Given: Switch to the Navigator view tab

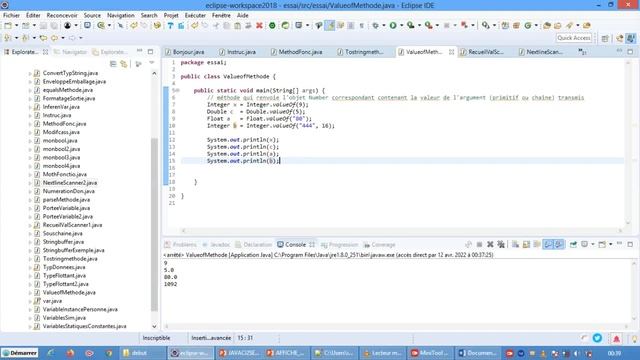Looking at the screenshot, I should [x=71, y=52].
